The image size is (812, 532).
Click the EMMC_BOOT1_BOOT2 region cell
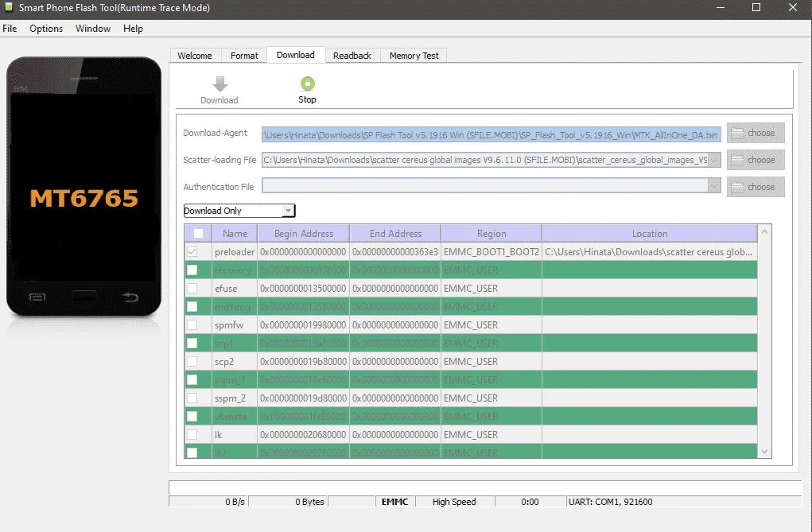pyautogui.click(x=491, y=252)
